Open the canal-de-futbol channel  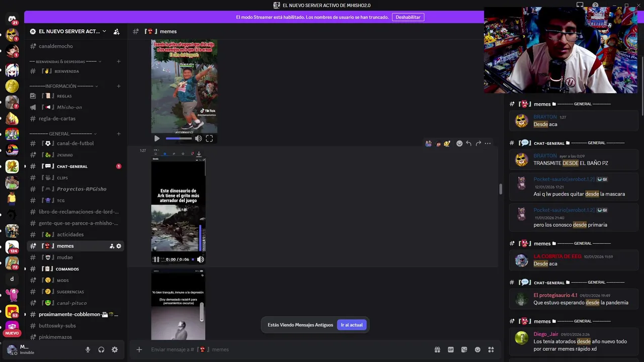[75, 143]
